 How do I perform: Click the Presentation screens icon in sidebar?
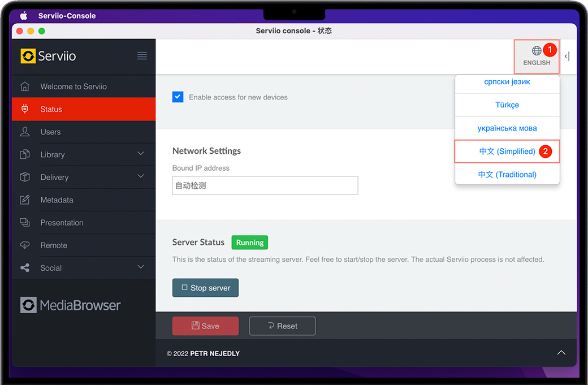tap(25, 222)
